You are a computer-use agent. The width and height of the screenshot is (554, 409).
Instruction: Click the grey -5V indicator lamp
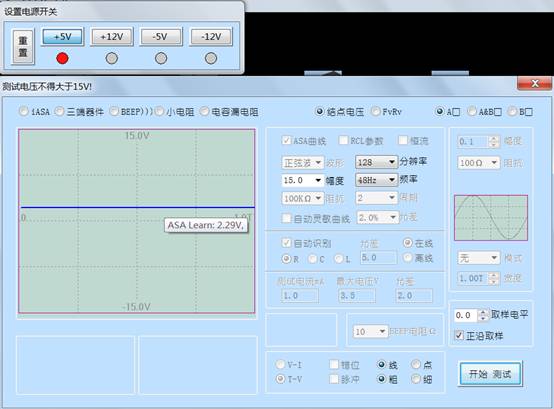coord(161,58)
